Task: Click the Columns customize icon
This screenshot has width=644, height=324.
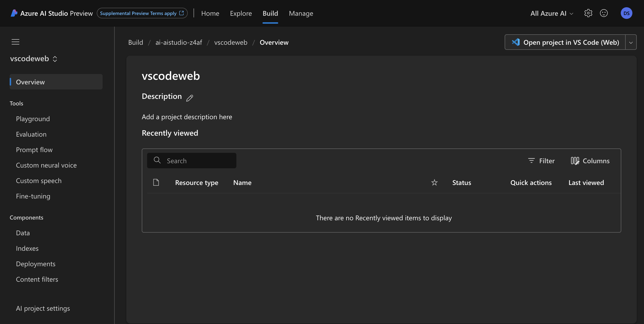Action: (x=575, y=161)
